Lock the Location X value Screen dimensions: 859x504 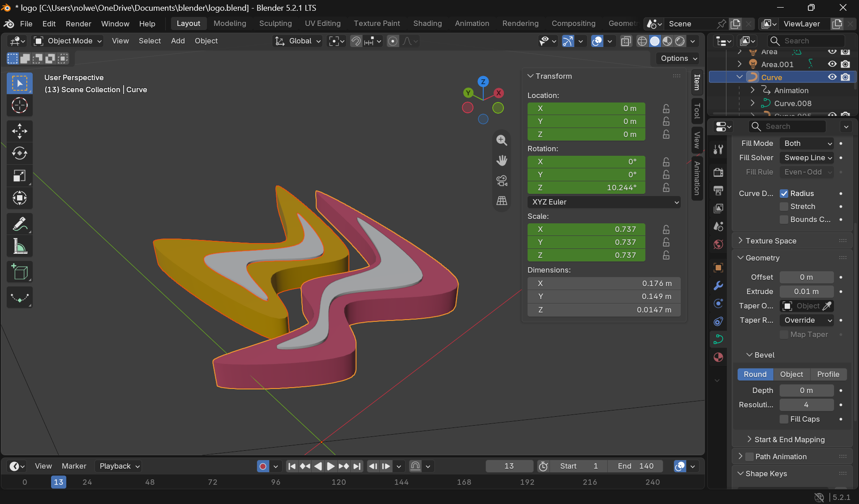(x=666, y=108)
